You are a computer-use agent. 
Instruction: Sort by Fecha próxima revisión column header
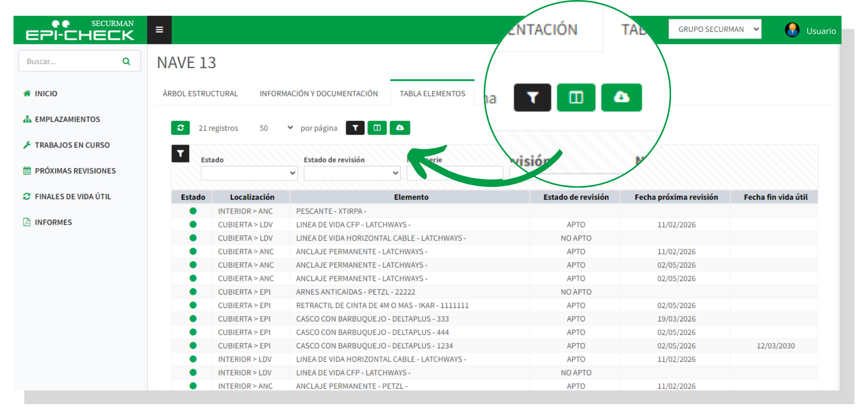676,197
